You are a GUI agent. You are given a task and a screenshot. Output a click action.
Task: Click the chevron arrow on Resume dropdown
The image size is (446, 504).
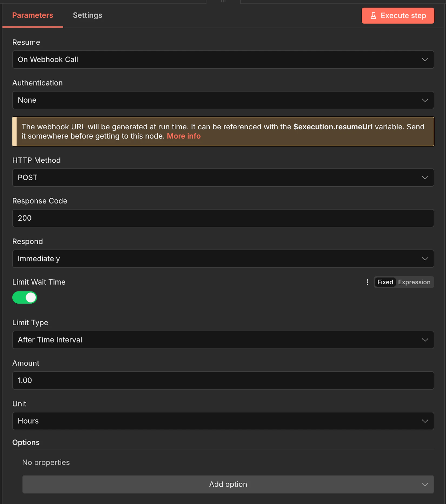click(x=425, y=60)
